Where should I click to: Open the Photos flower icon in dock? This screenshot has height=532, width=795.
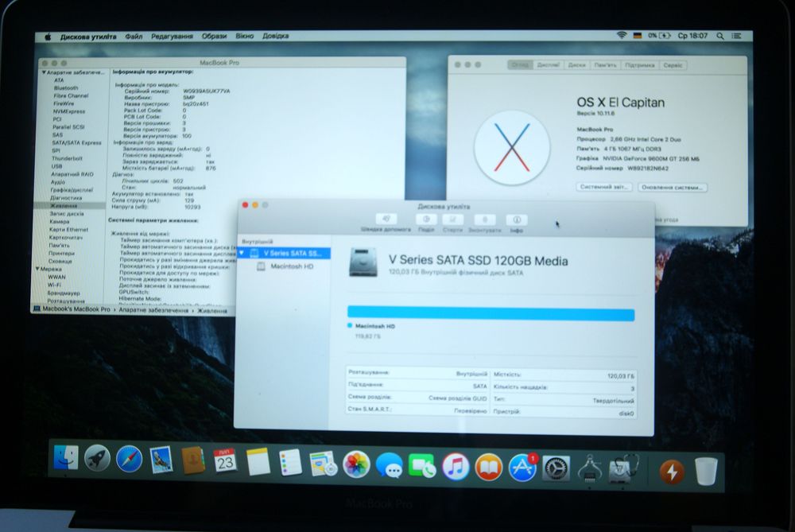coord(356,464)
